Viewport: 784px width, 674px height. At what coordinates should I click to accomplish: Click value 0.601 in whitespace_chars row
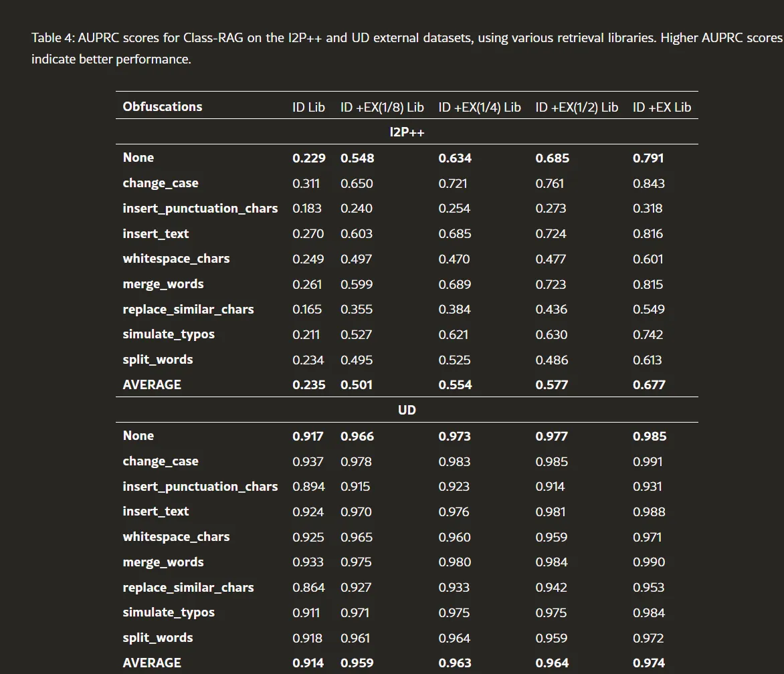point(648,259)
